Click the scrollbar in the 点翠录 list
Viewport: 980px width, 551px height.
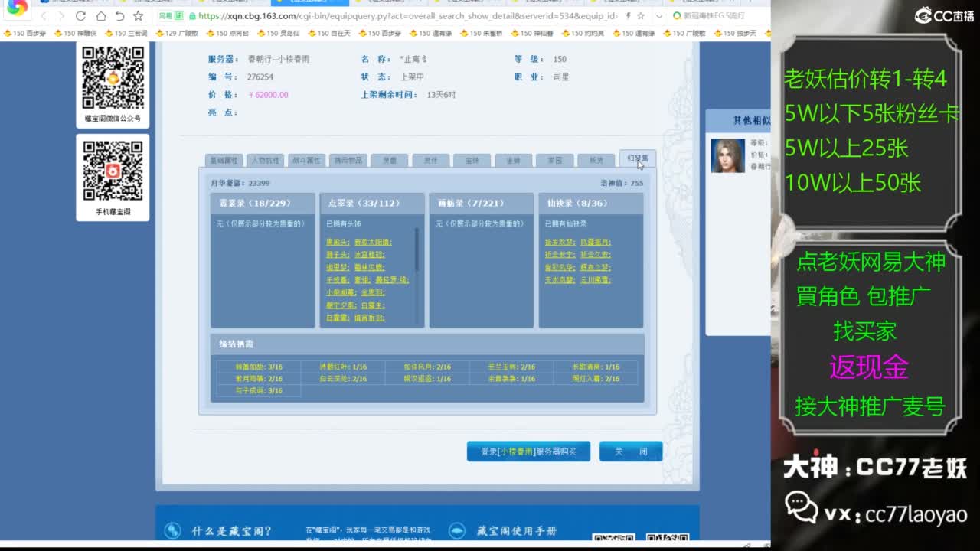tap(417, 249)
